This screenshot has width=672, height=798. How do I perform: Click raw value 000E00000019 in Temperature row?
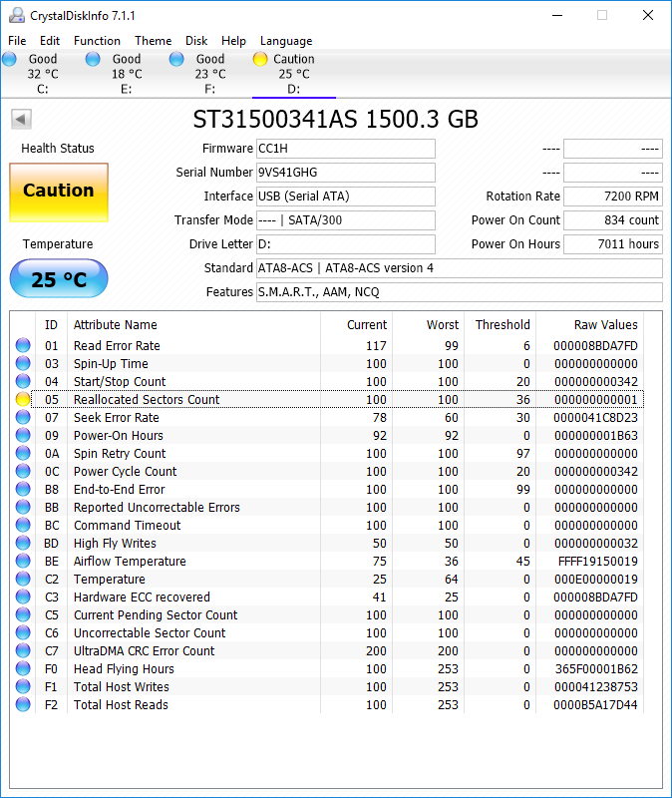595,580
